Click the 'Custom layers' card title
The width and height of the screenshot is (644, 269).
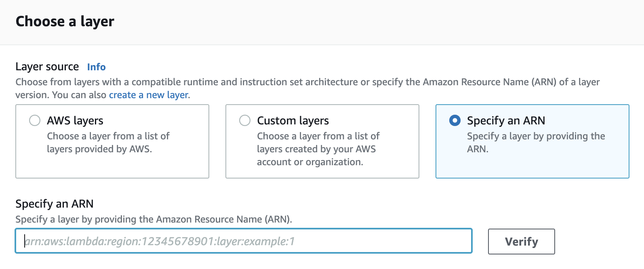click(x=293, y=120)
